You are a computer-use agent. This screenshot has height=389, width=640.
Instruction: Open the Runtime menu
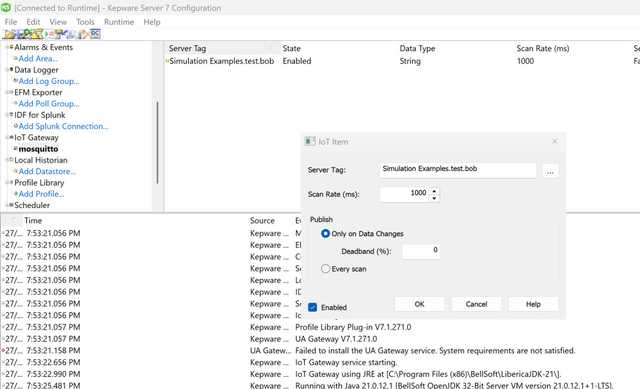[119, 22]
